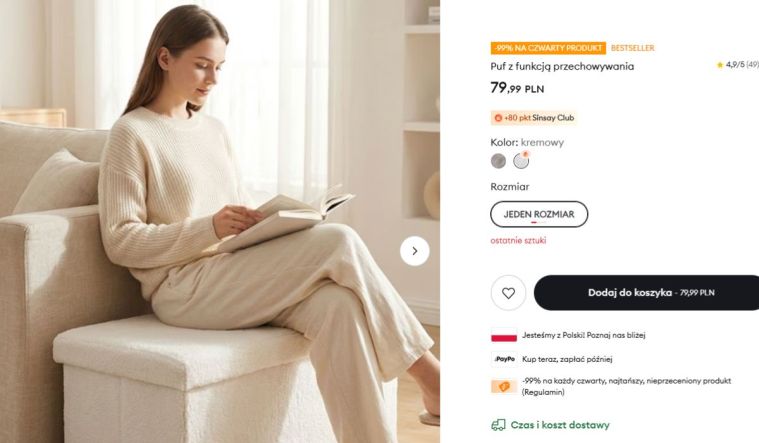
Task: Show next product photo with arrow
Action: point(414,251)
